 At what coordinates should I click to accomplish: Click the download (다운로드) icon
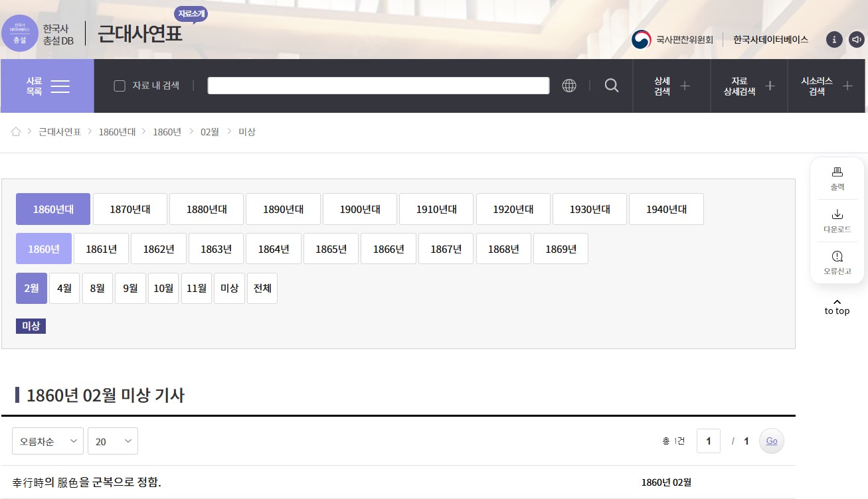837,214
